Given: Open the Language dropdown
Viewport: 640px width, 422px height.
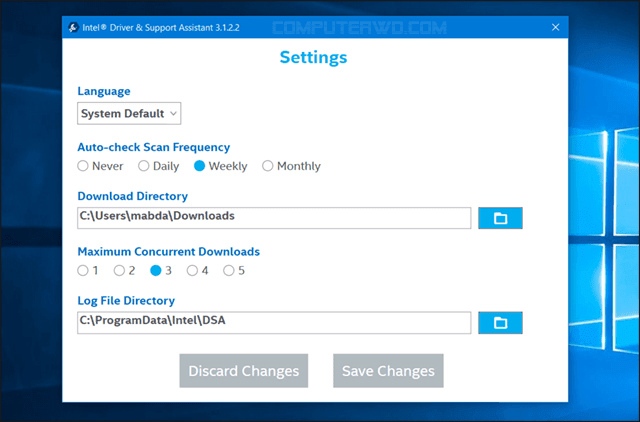Looking at the screenshot, I should pos(129,113).
